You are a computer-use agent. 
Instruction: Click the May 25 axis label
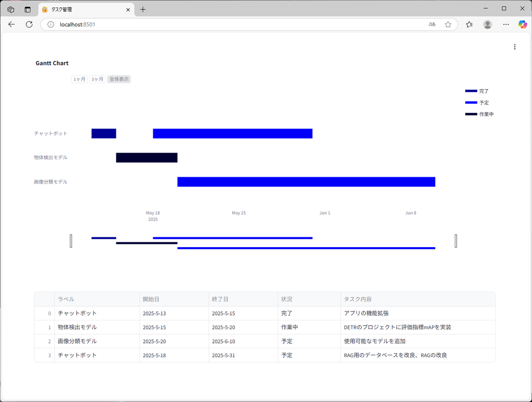click(x=239, y=213)
